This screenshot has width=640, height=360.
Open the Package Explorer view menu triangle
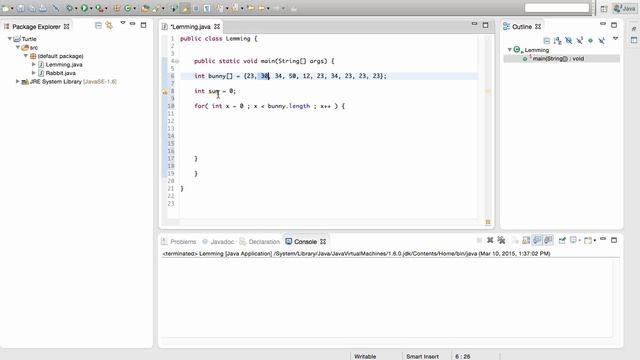tap(122, 23)
